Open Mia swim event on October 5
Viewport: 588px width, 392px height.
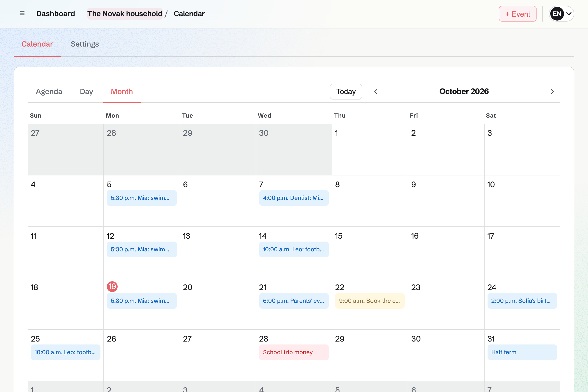[x=142, y=198]
